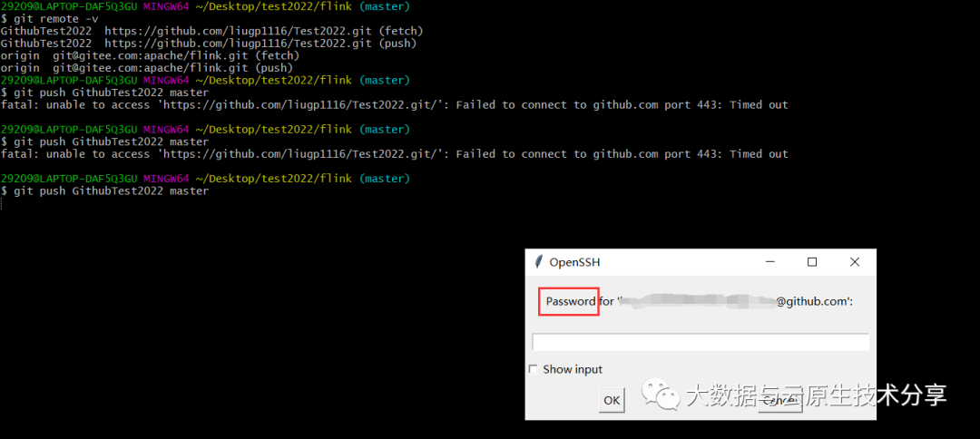Click the origin gitee fetch line
The image size is (980, 439).
(x=151, y=55)
